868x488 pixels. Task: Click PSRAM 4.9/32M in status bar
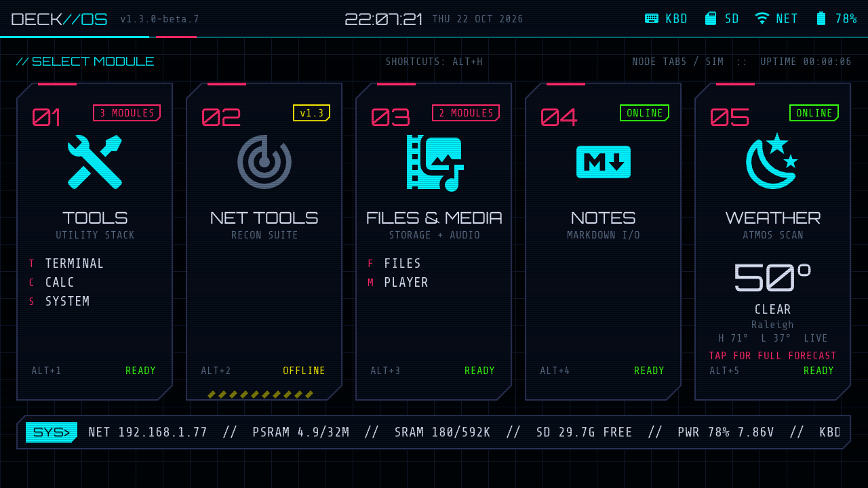coord(301,432)
